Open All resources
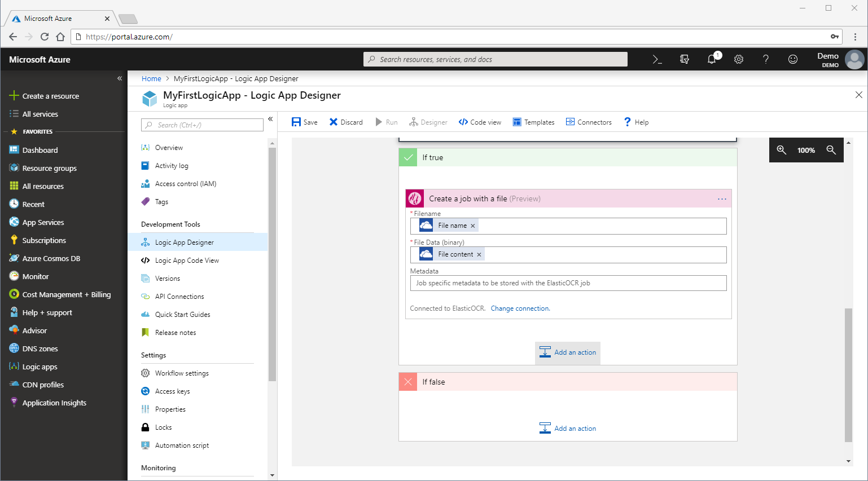 point(36,186)
